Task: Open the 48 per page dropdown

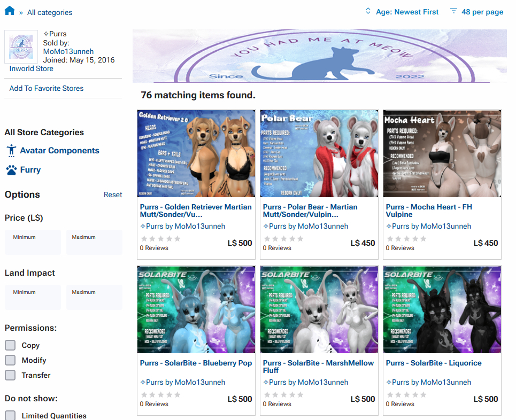Action: tap(482, 12)
